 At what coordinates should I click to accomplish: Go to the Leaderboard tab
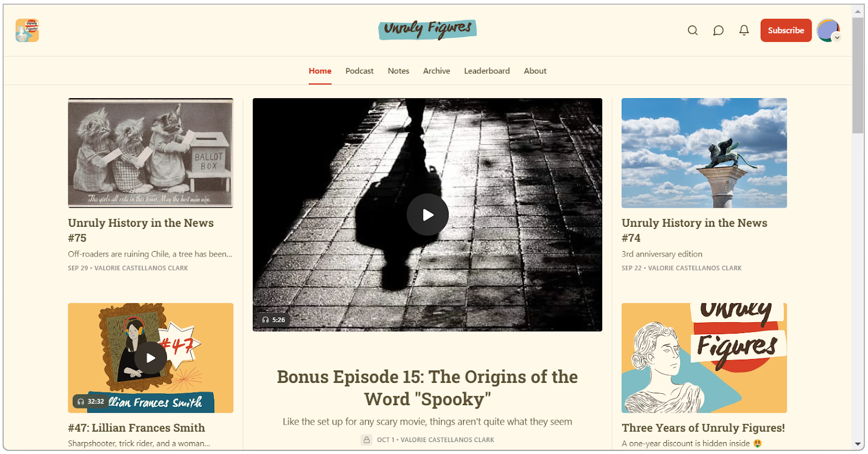[x=487, y=71]
